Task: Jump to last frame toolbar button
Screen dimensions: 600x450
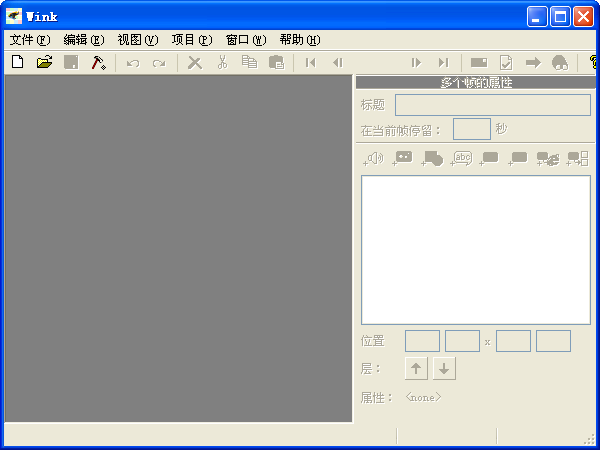Action: click(443, 62)
